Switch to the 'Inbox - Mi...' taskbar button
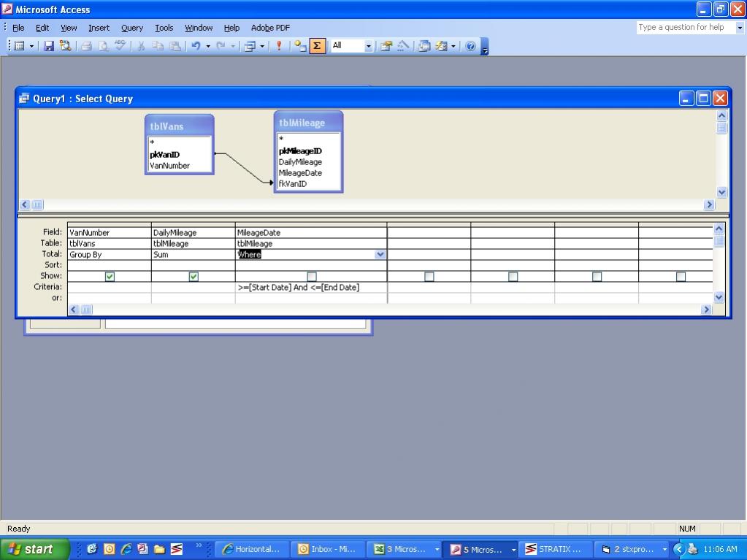The height and width of the screenshot is (560, 747). point(328,549)
